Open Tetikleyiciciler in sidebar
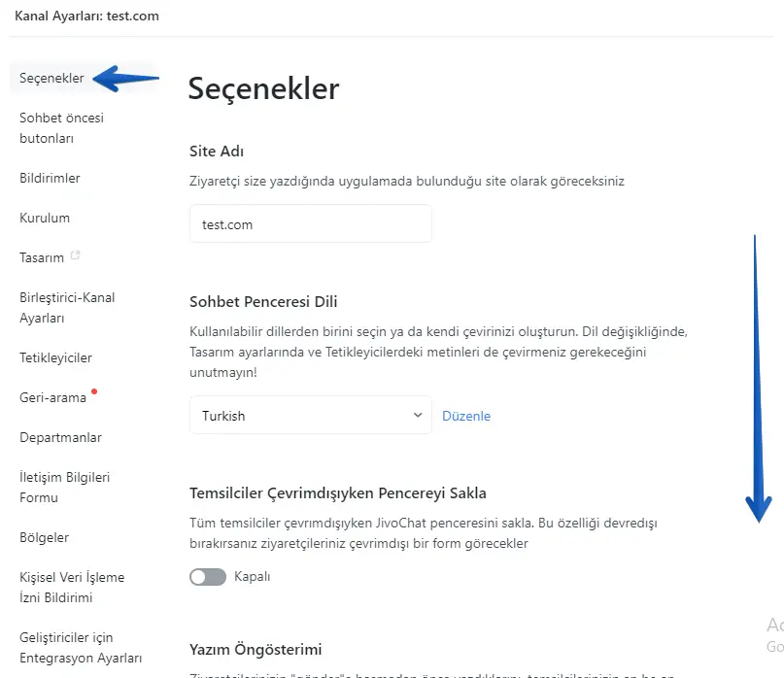784x678 pixels. pos(55,358)
